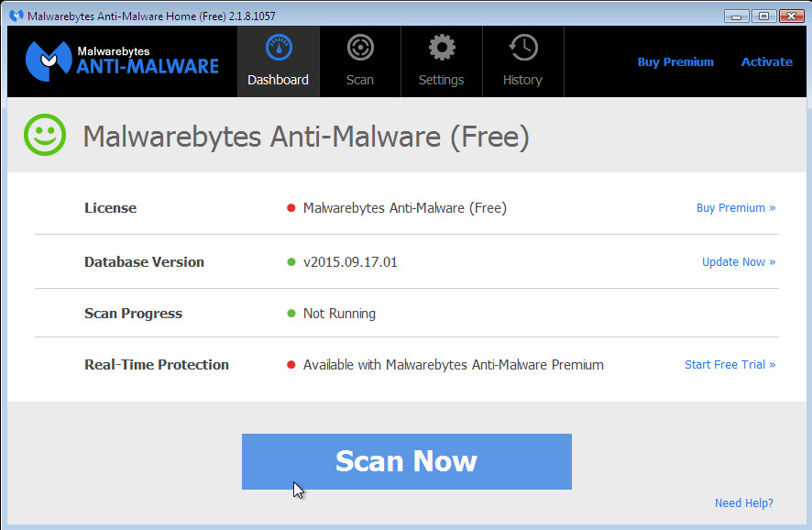Open the Settings tab label
812x530 pixels.
tap(441, 80)
